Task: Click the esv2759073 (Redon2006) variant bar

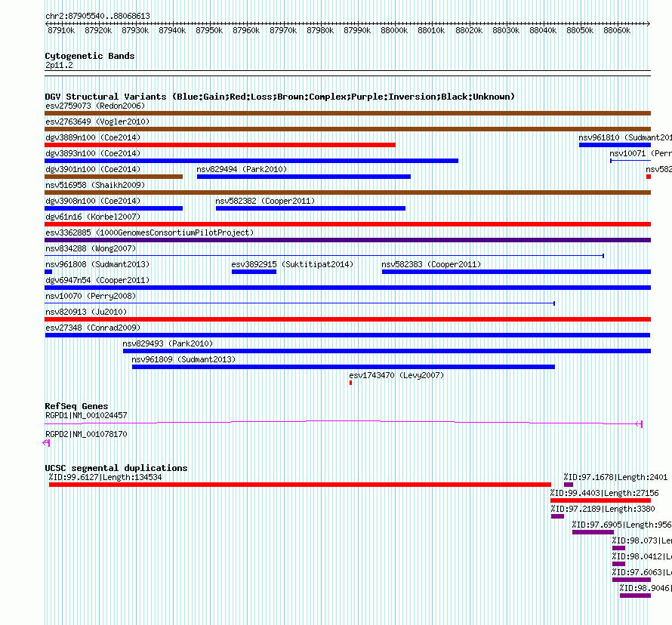Action: (347, 113)
